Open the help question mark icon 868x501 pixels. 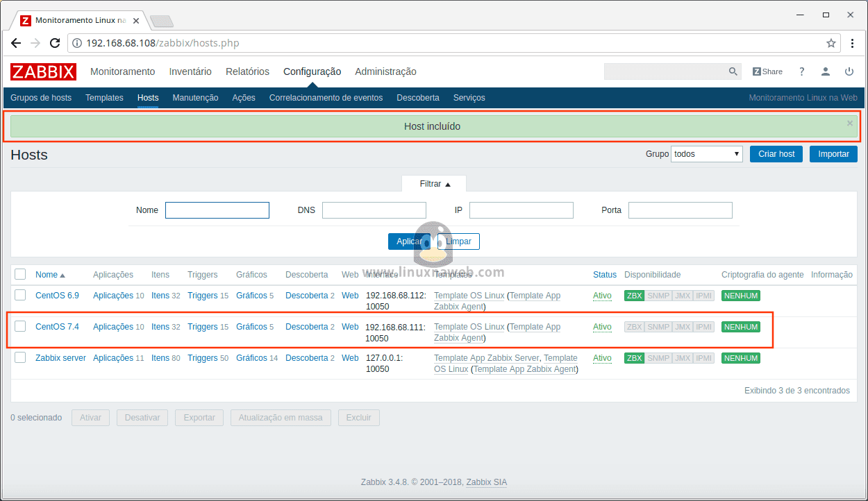coord(802,71)
